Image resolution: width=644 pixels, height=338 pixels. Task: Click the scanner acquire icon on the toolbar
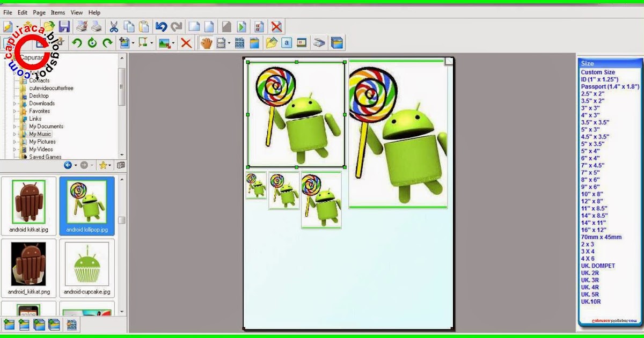[x=320, y=42]
